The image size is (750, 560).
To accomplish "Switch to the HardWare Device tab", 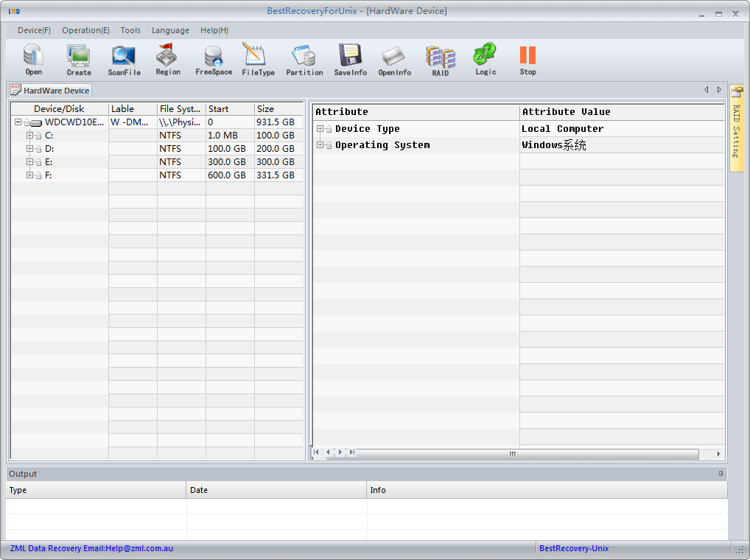I will [50, 91].
